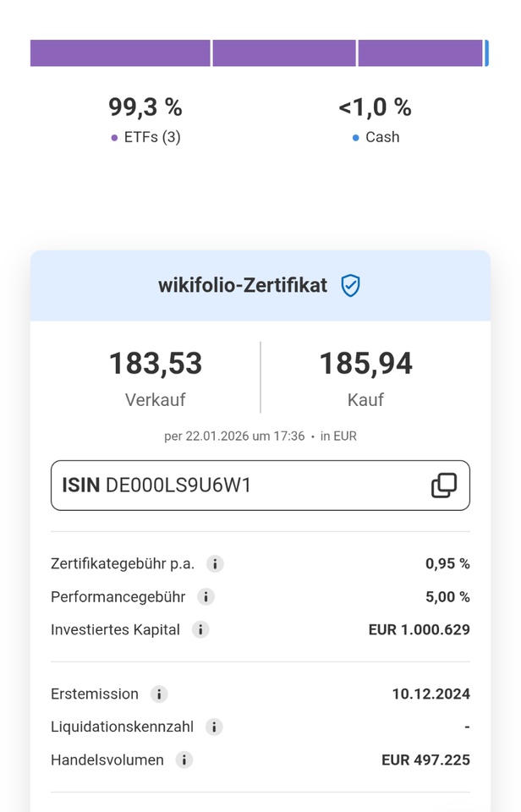
Task: Copy the ISIN using the copy icon
Action: click(x=444, y=486)
